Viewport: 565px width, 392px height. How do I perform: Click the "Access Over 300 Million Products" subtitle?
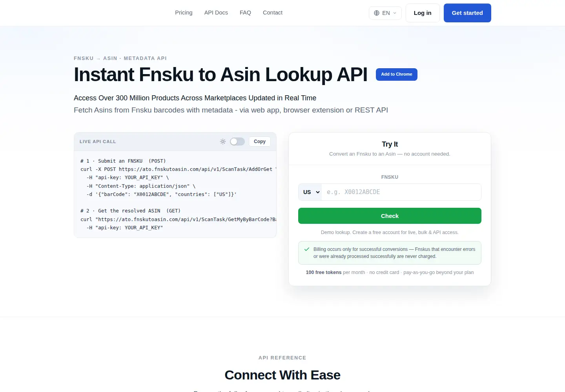pyautogui.click(x=195, y=98)
